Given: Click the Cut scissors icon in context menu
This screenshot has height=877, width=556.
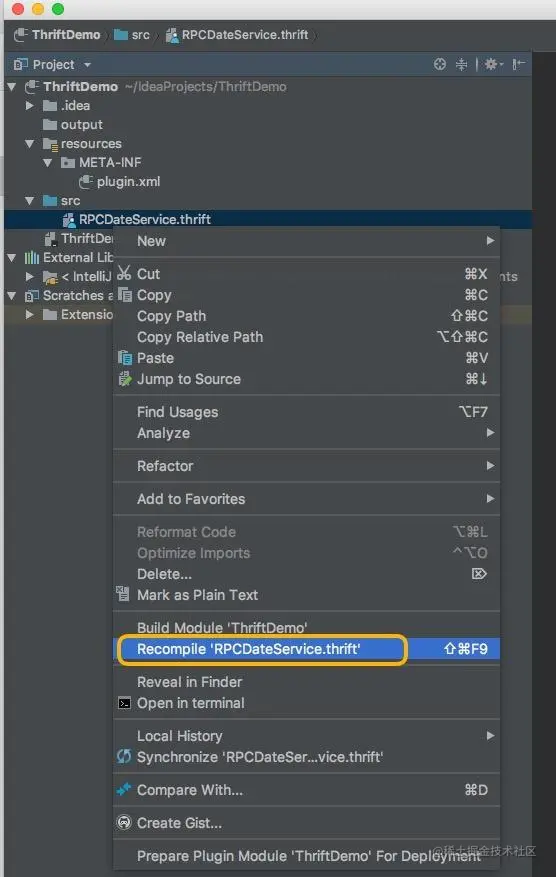Looking at the screenshot, I should coord(124,274).
